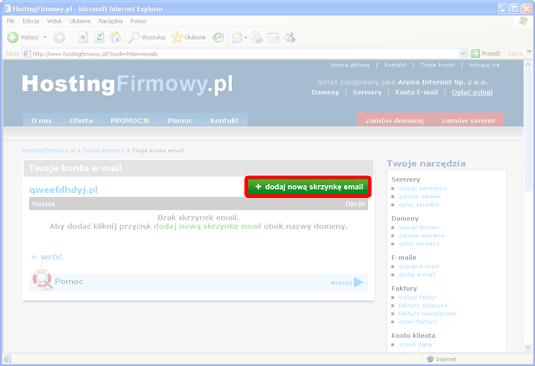This screenshot has width=535, height=366.
Task: Click in the address URL field
Action: pyautogui.click(x=245, y=54)
